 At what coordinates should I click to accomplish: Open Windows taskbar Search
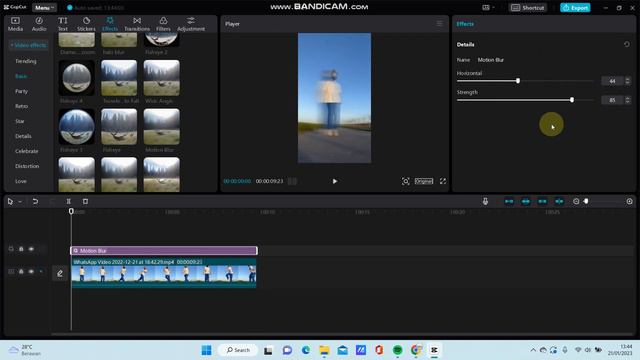(x=238, y=350)
